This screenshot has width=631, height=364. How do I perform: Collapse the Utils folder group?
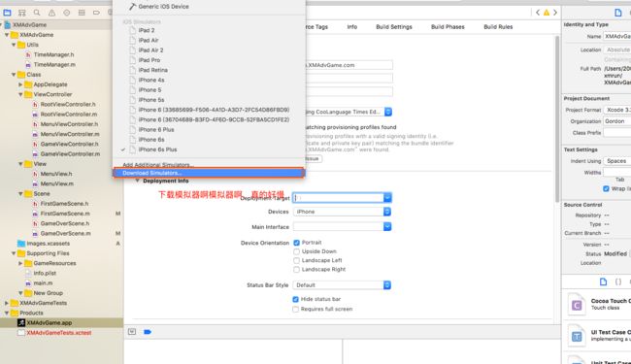14,45
